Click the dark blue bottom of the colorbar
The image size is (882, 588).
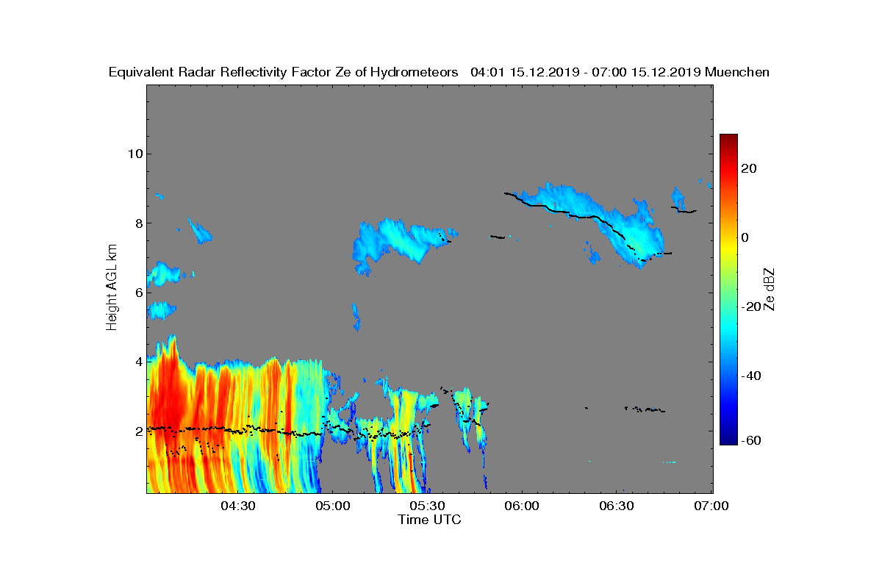728,440
